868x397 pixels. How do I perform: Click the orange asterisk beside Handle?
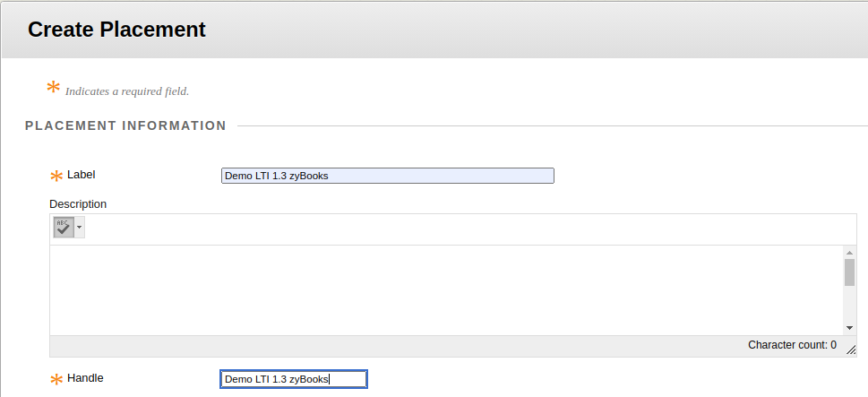coord(56,380)
